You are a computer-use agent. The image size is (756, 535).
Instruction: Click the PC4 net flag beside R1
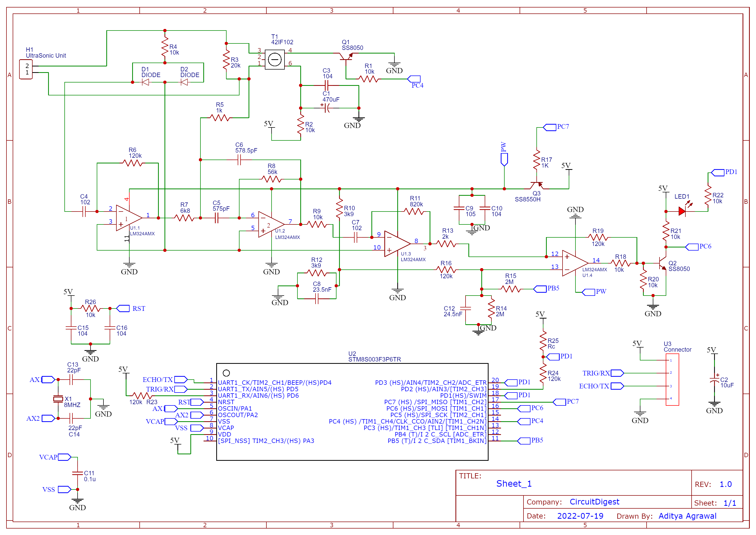tap(414, 79)
